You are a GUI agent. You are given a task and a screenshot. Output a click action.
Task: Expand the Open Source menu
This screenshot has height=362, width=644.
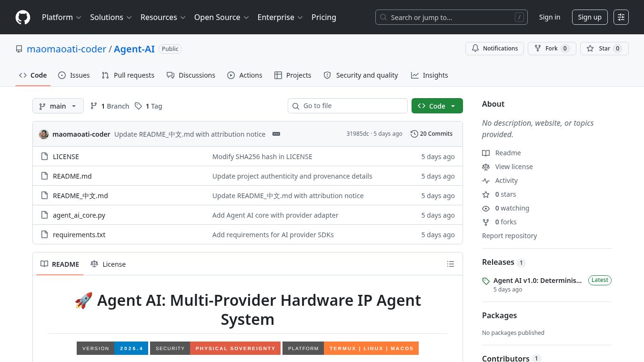click(x=221, y=17)
